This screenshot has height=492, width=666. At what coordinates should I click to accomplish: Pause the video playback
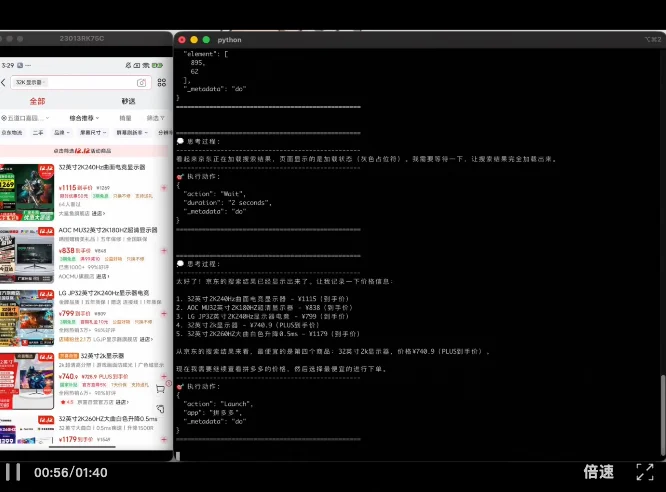click(x=13, y=472)
